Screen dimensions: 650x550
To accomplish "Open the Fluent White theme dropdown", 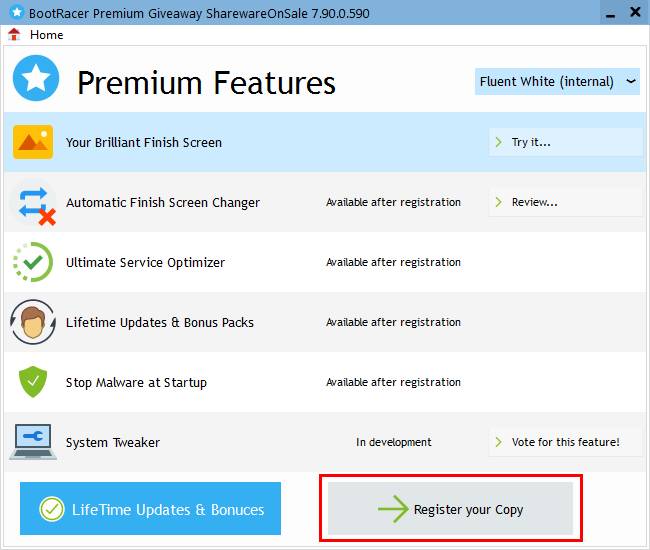I will click(x=557, y=82).
